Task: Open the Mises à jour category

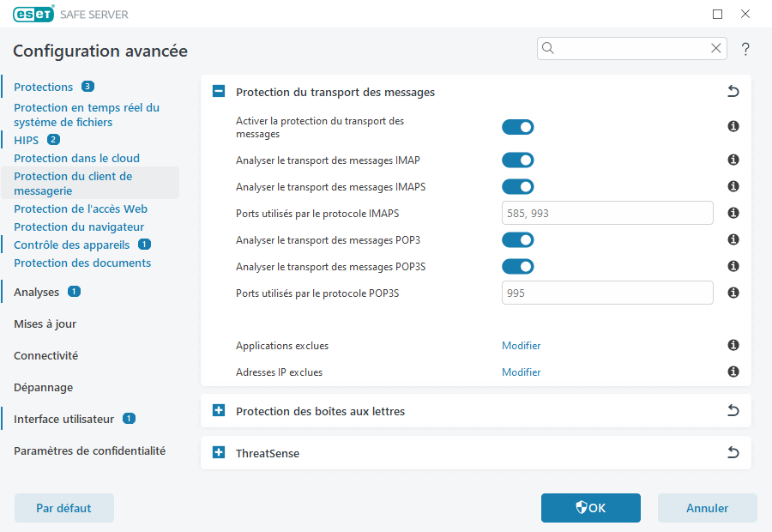Action: click(x=44, y=323)
